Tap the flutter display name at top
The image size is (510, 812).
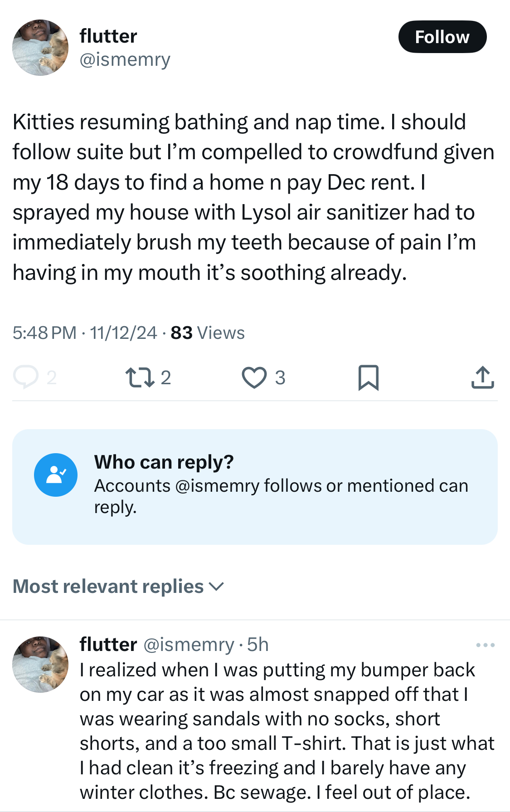[108, 36]
